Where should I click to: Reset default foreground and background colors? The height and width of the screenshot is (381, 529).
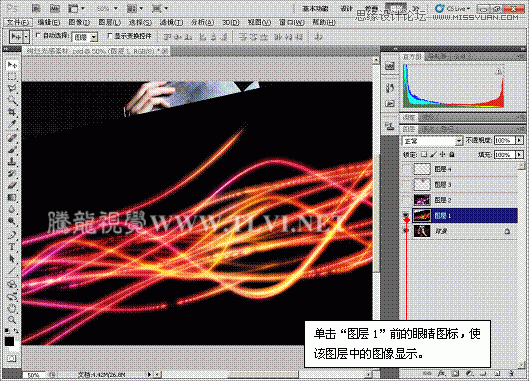pyautogui.click(x=8, y=331)
